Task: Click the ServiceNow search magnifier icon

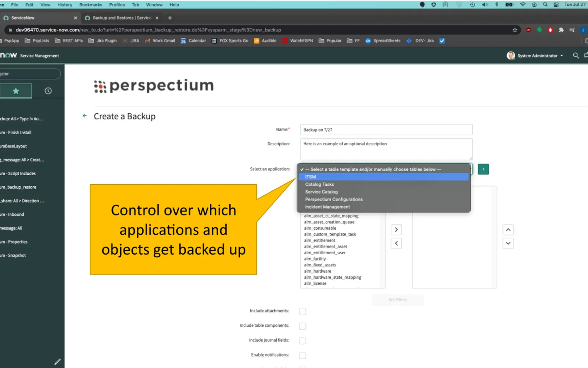Action: (x=576, y=56)
